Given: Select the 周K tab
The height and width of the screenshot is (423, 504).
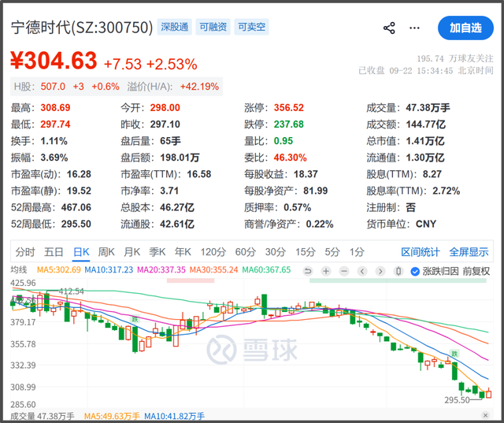Looking at the screenshot, I should (x=106, y=252).
